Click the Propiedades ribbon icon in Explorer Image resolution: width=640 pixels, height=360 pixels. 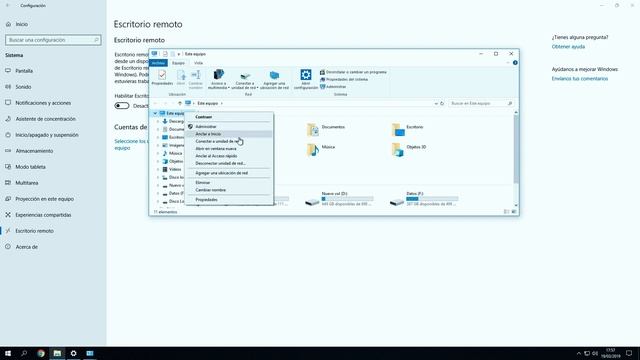pos(162,78)
